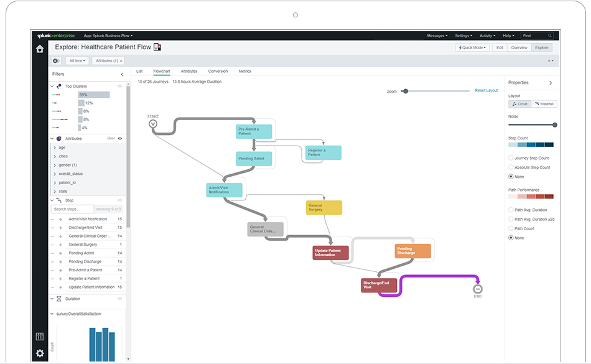Viewport: 591px width, 364px height.
Task: Include General Clinical Order step with plus
Action: (61, 236)
